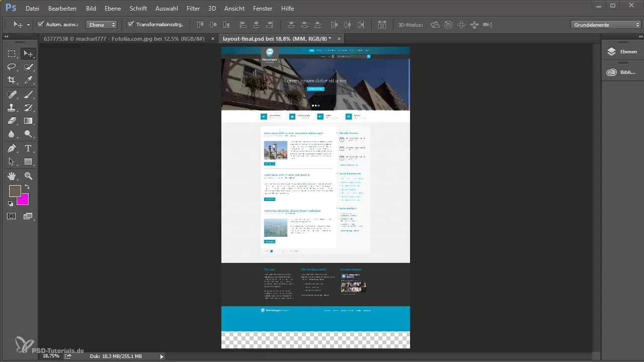Image resolution: width=644 pixels, height=362 pixels.
Task: Select the Quick Selection tool
Action: click(x=29, y=67)
